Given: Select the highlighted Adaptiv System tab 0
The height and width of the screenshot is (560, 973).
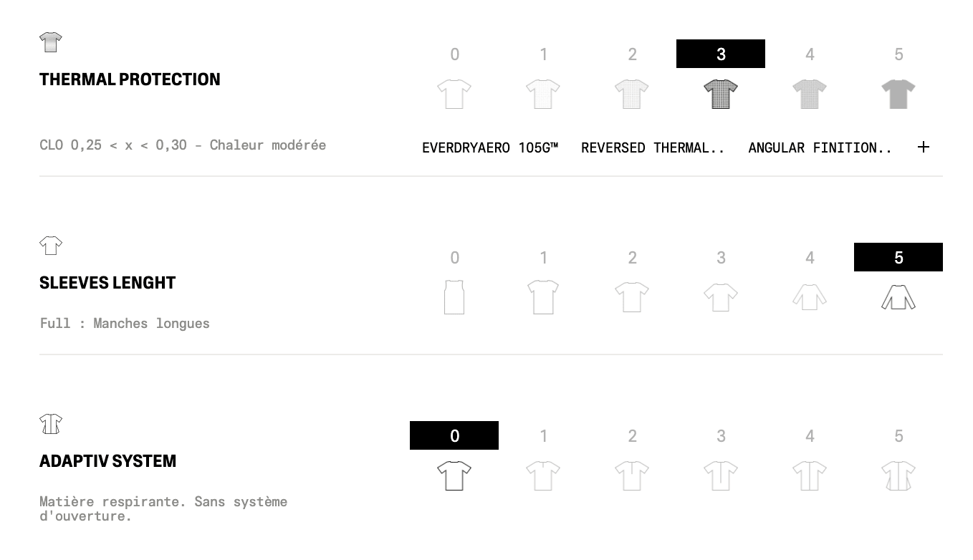Looking at the screenshot, I should click(x=454, y=435).
